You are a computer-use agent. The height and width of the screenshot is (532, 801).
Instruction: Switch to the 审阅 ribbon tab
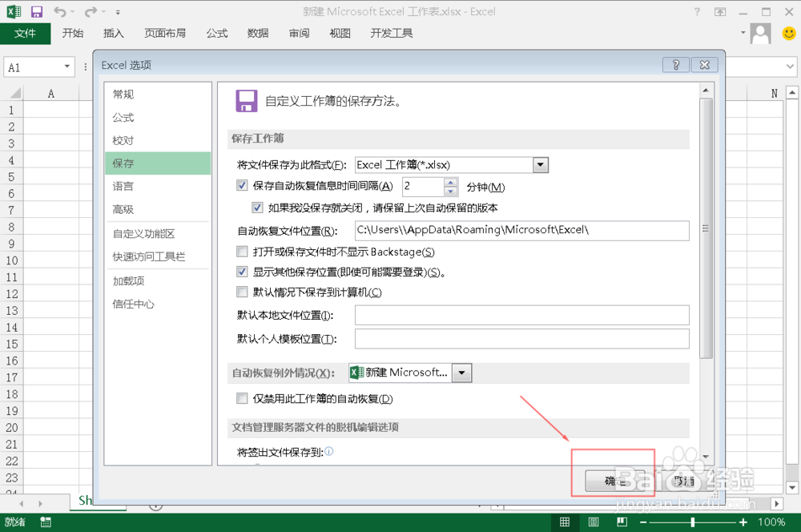pyautogui.click(x=300, y=33)
